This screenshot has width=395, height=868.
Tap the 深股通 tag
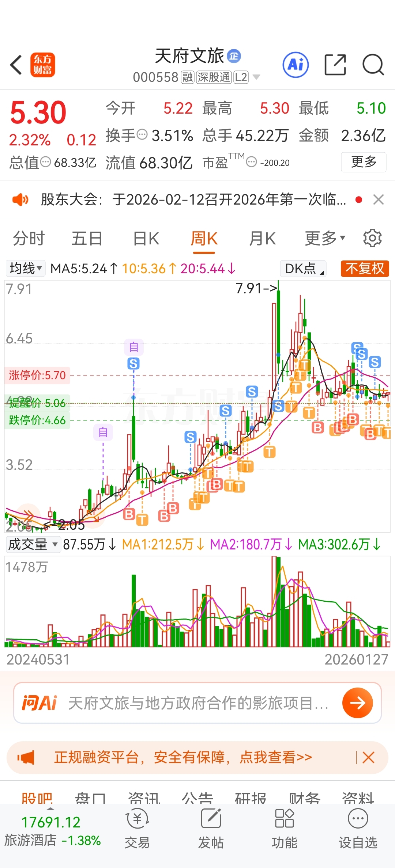pos(214,77)
